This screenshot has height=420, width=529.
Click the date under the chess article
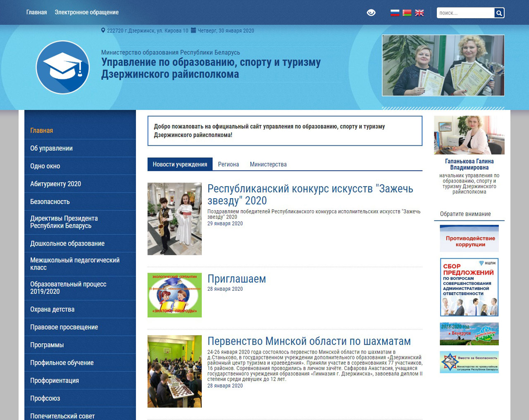pos(225,386)
